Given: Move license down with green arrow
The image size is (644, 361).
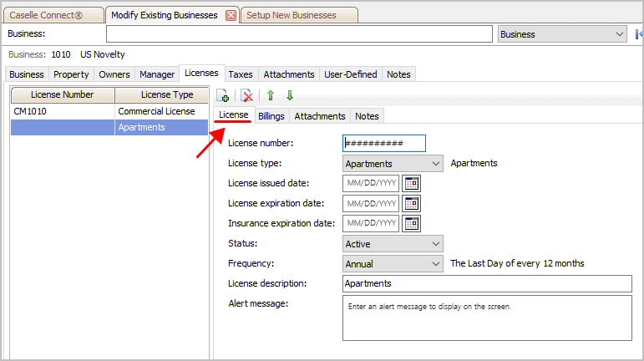Looking at the screenshot, I should pos(290,96).
